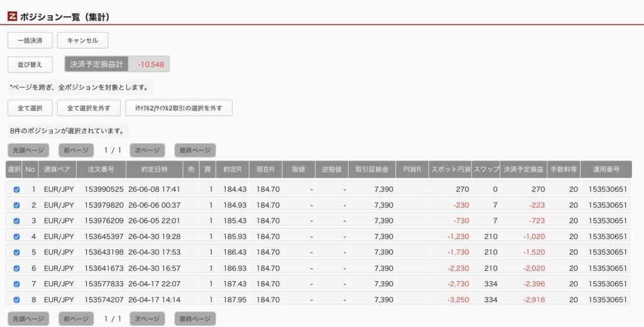The height and width of the screenshot is (327, 644).
Task: Click the スワップ column header
Action: [486, 169]
